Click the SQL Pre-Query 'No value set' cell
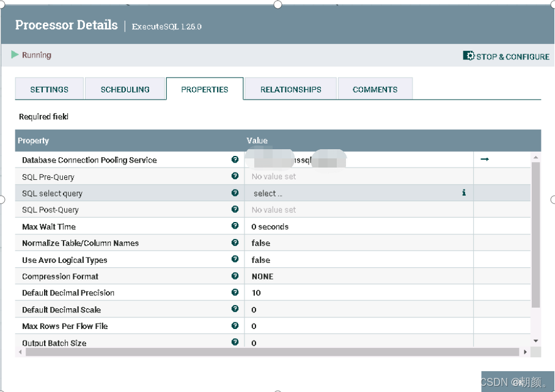555x392 pixels. click(x=359, y=176)
